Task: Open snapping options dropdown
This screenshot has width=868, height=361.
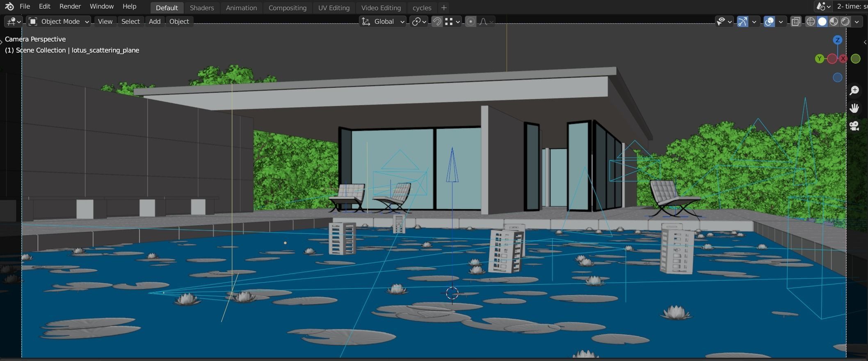Action: pyautogui.click(x=453, y=21)
